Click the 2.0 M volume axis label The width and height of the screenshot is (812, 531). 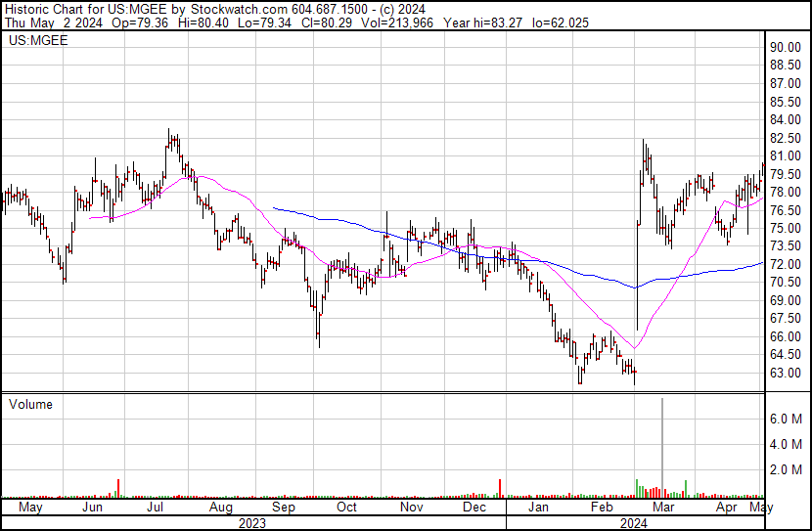click(x=786, y=469)
